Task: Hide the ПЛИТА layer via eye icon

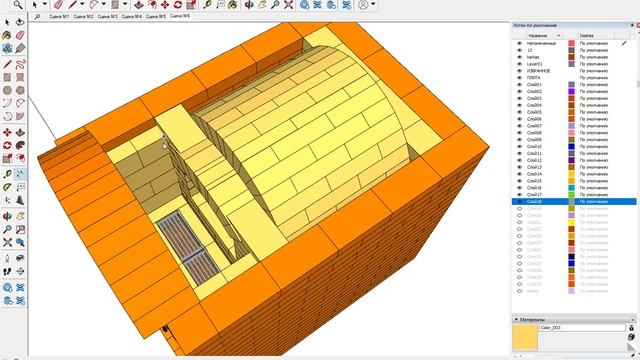Action: point(519,78)
